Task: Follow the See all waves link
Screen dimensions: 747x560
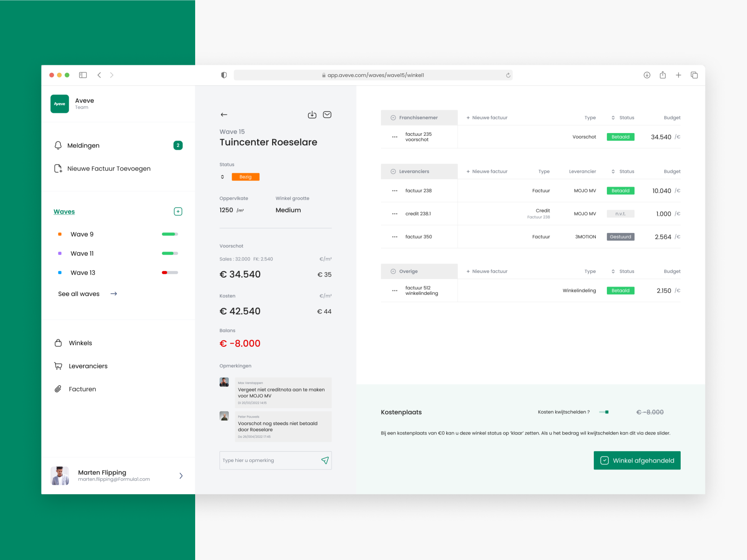Action: click(x=79, y=294)
